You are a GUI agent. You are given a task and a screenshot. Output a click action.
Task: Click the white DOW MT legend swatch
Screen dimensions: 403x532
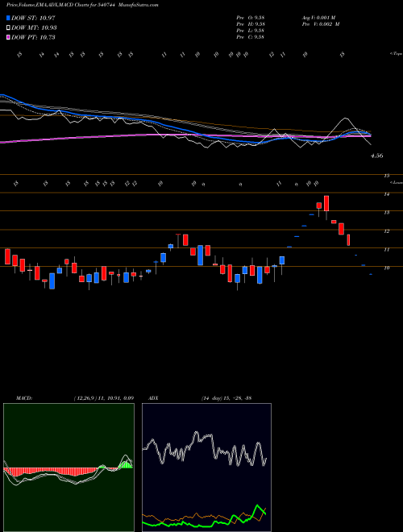coord(9,28)
